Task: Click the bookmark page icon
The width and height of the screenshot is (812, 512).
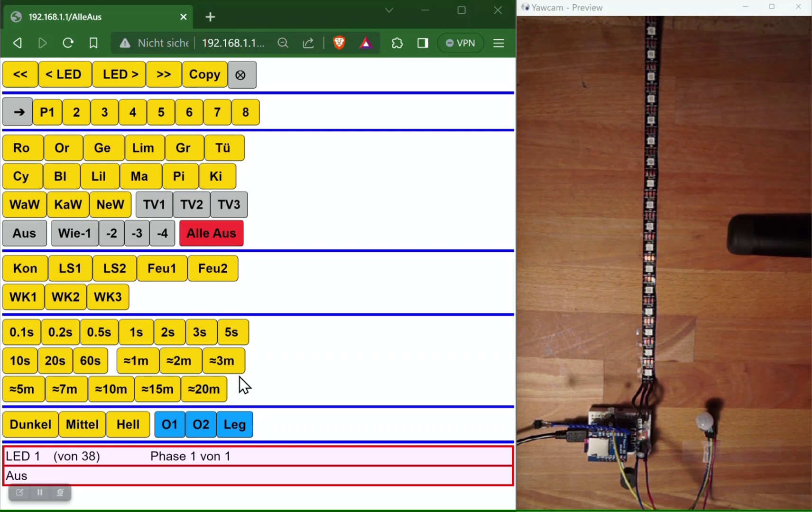Action: [93, 43]
